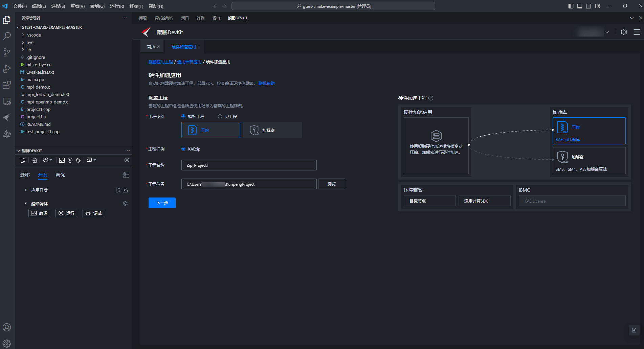
Task: Click the heart-shaped affinity check icon
Action: pos(45,160)
